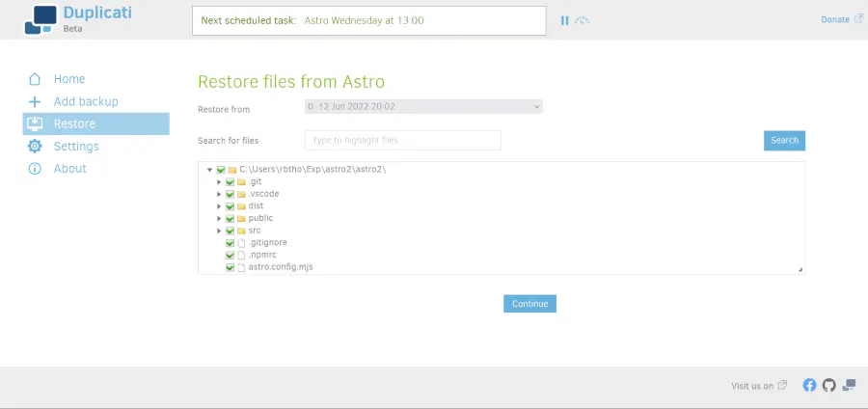The image size is (868, 409).
Task: Click the C:\Users\rbtho\Exp\astro2\astro2\ path text
Action: (312, 170)
